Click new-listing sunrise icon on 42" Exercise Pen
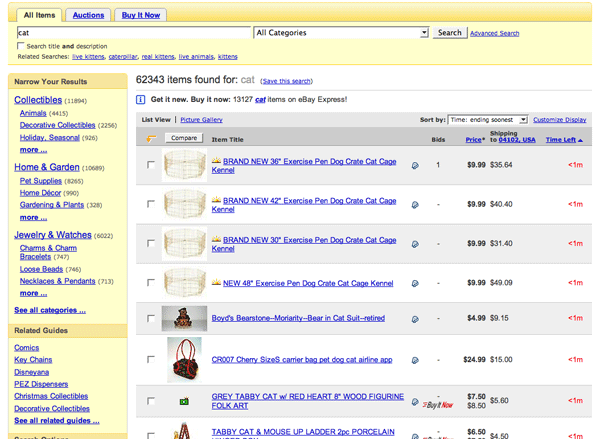Image resolution: width=600 pixels, height=439 pixels. click(x=217, y=199)
